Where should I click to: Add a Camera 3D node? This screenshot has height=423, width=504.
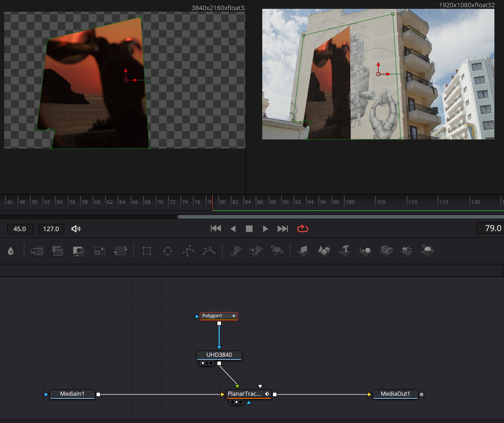tap(386, 251)
